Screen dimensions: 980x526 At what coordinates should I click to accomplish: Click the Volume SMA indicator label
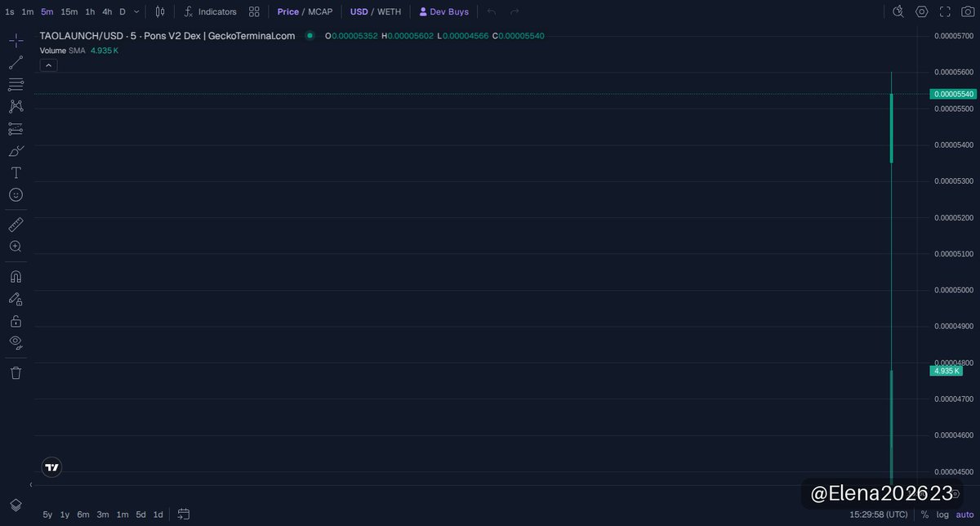click(62, 51)
